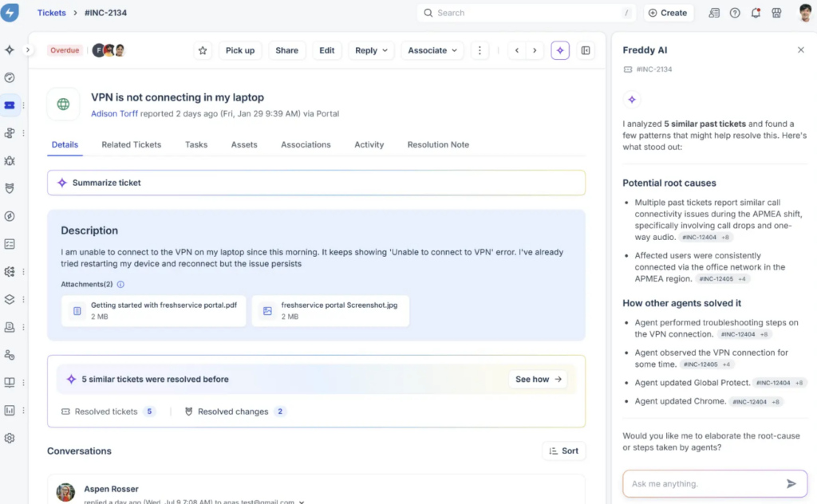Open the notifications bell
Image resolution: width=817 pixels, height=504 pixels.
point(756,13)
